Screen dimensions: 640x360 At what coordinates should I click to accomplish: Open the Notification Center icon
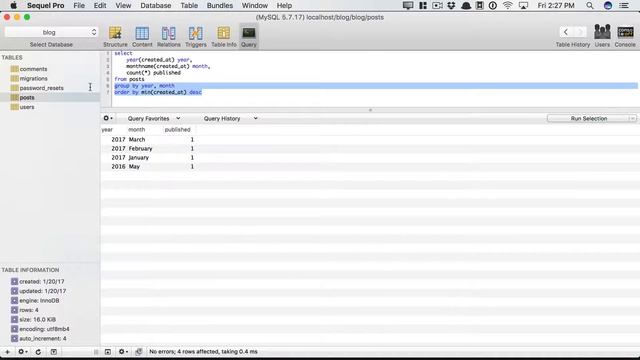[x=624, y=5]
